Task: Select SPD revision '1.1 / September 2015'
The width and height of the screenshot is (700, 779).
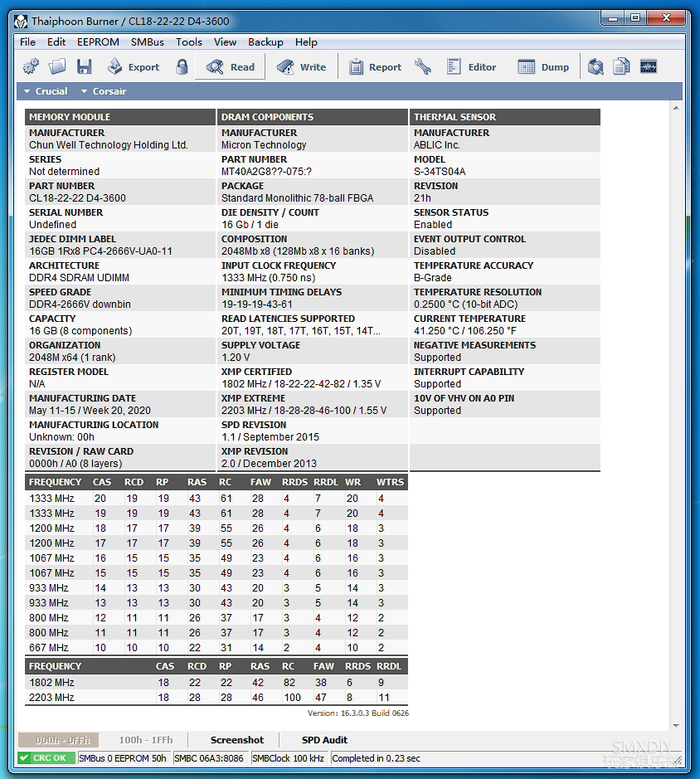Action: [270, 437]
